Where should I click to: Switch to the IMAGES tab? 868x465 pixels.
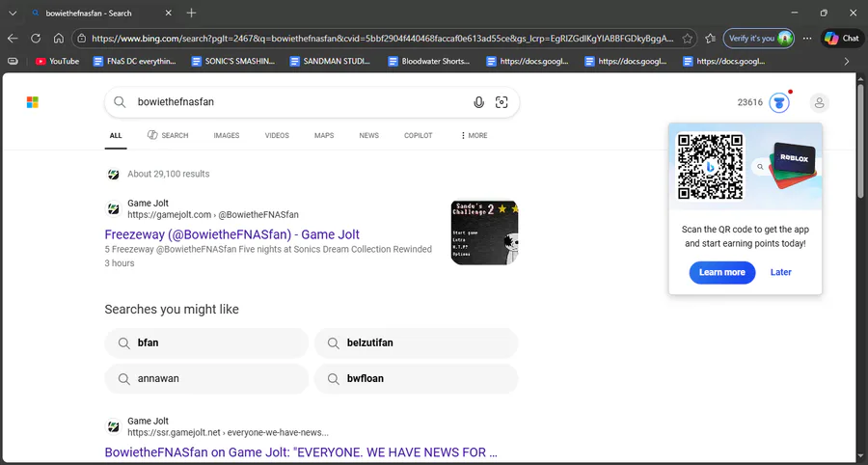click(x=227, y=136)
